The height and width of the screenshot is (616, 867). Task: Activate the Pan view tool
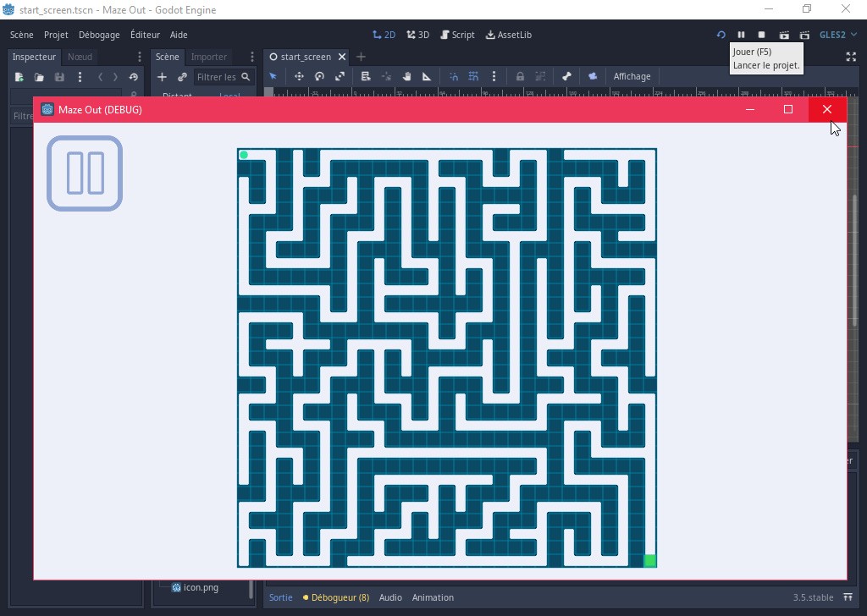coord(407,76)
